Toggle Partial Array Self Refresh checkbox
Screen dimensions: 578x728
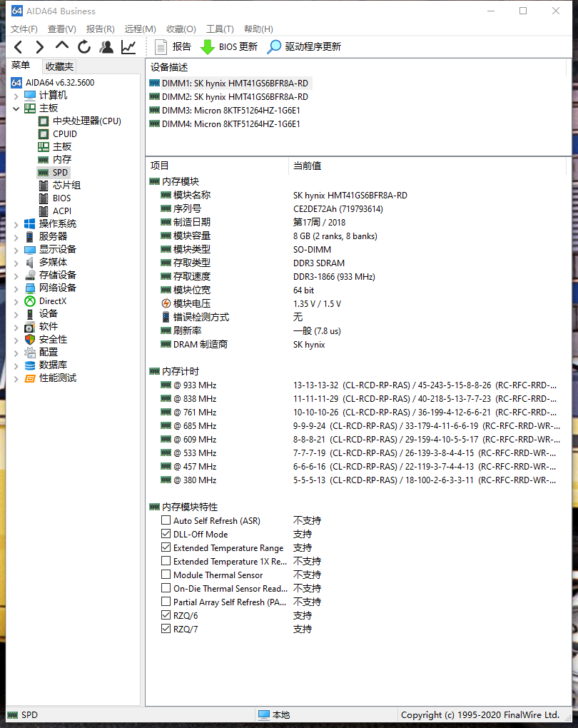coord(166,601)
